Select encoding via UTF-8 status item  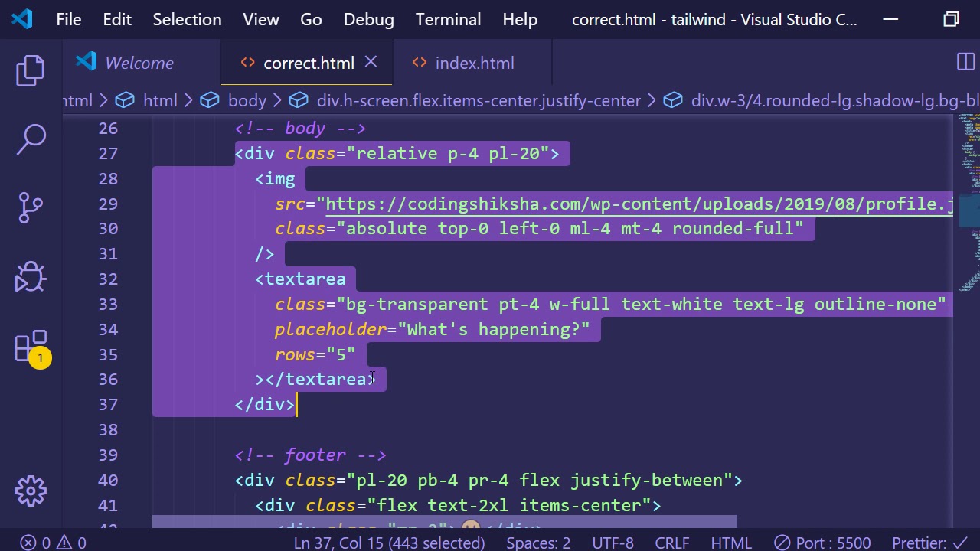pyautogui.click(x=612, y=543)
